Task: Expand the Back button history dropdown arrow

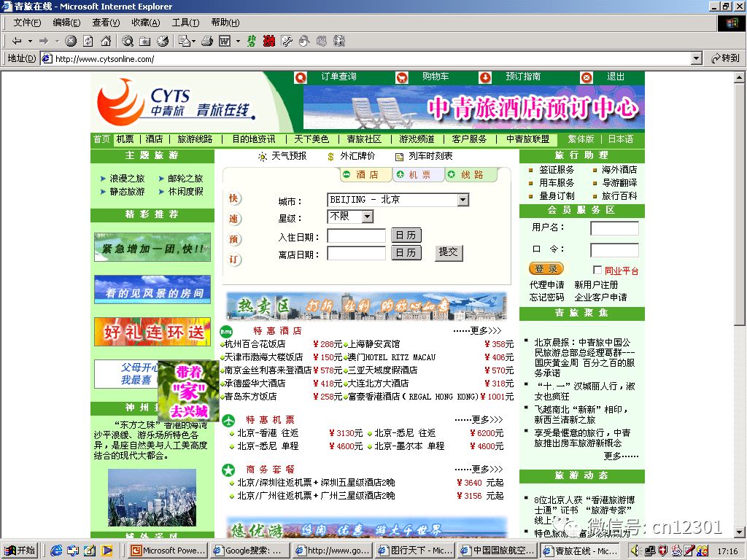Action: point(30,42)
